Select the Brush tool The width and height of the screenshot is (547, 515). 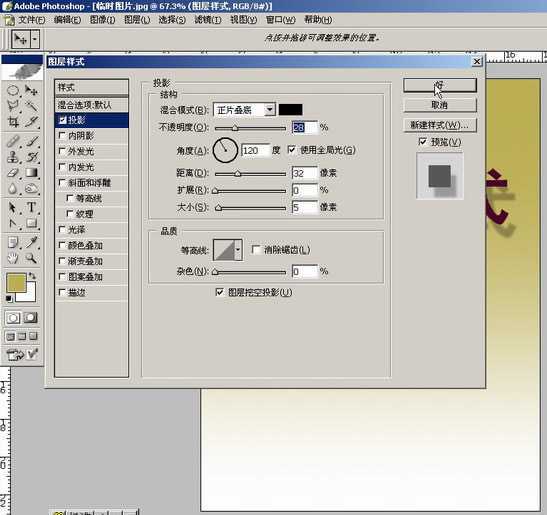coord(31,141)
